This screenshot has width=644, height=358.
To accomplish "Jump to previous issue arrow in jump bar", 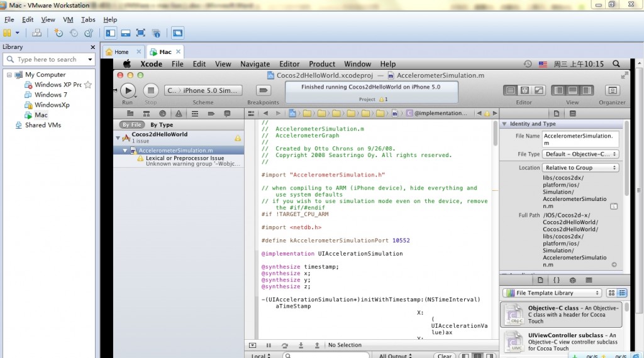I will pyautogui.click(x=479, y=114).
